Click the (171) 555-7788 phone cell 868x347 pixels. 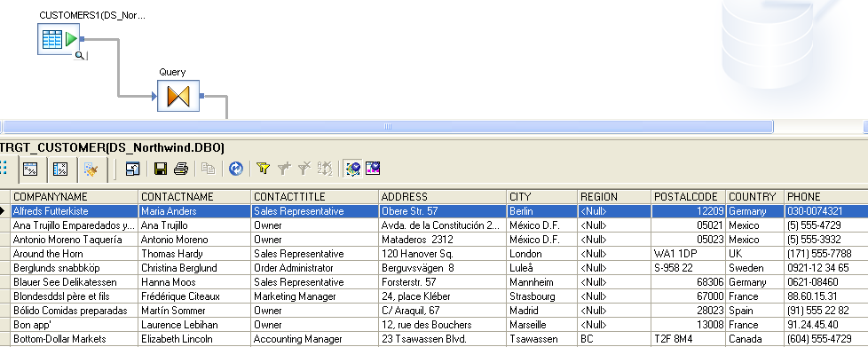tap(826, 254)
